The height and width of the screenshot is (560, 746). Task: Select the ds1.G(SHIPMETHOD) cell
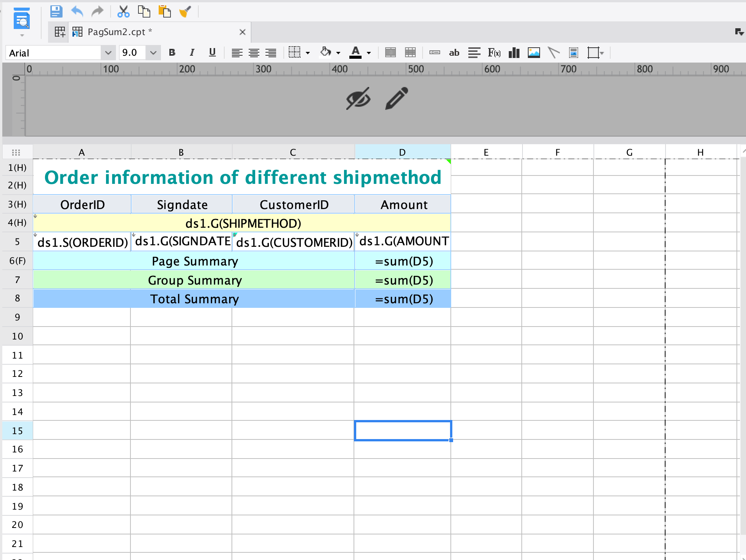[x=242, y=223]
